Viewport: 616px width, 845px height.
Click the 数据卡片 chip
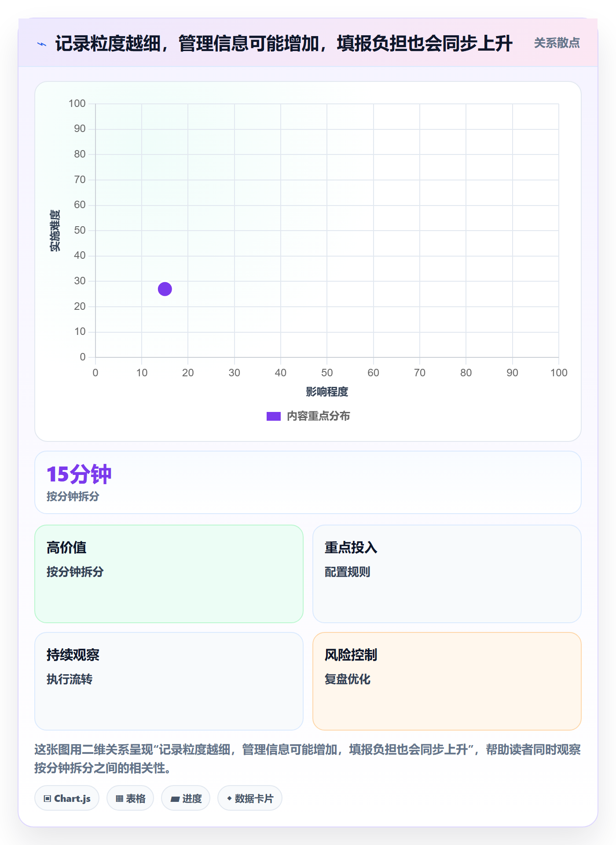pos(250,798)
